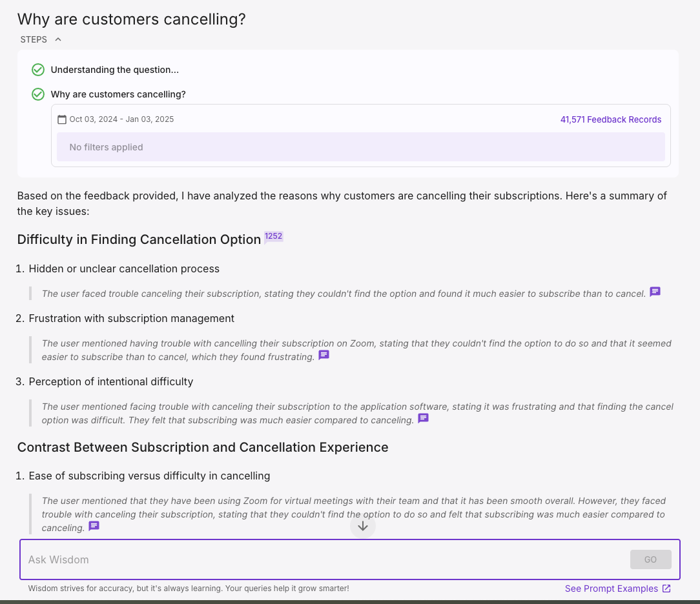
Task: Click the Wisdom strives for accuracy disclaimer text
Action: tap(189, 589)
